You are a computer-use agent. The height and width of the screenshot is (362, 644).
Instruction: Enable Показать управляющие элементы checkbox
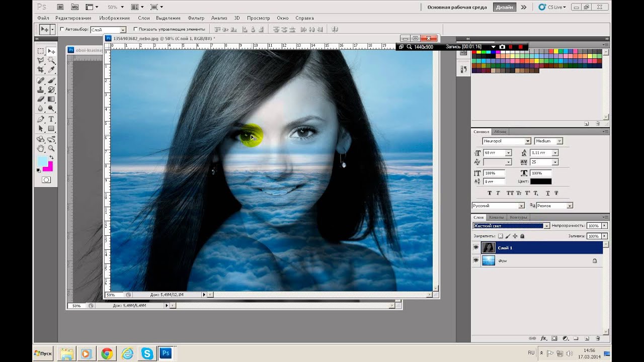pyautogui.click(x=135, y=29)
